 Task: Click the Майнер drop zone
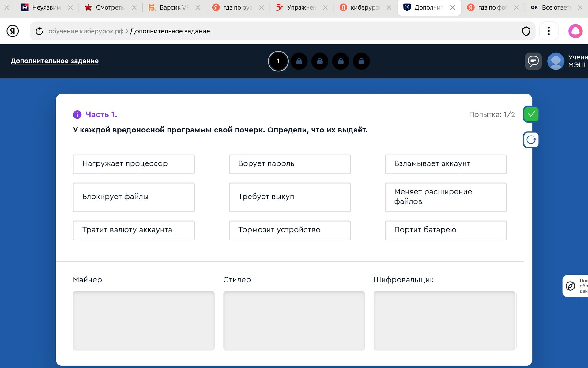click(x=144, y=320)
